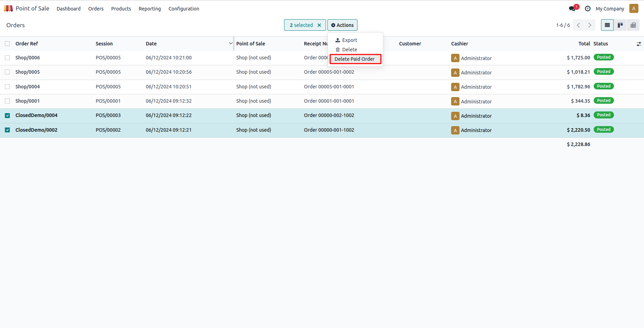Switch to list view

tap(607, 25)
